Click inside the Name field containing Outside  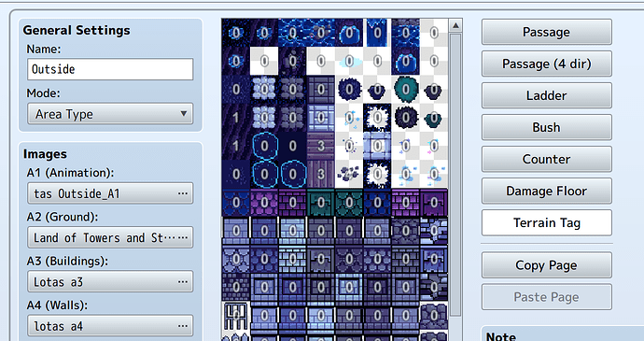[110, 69]
